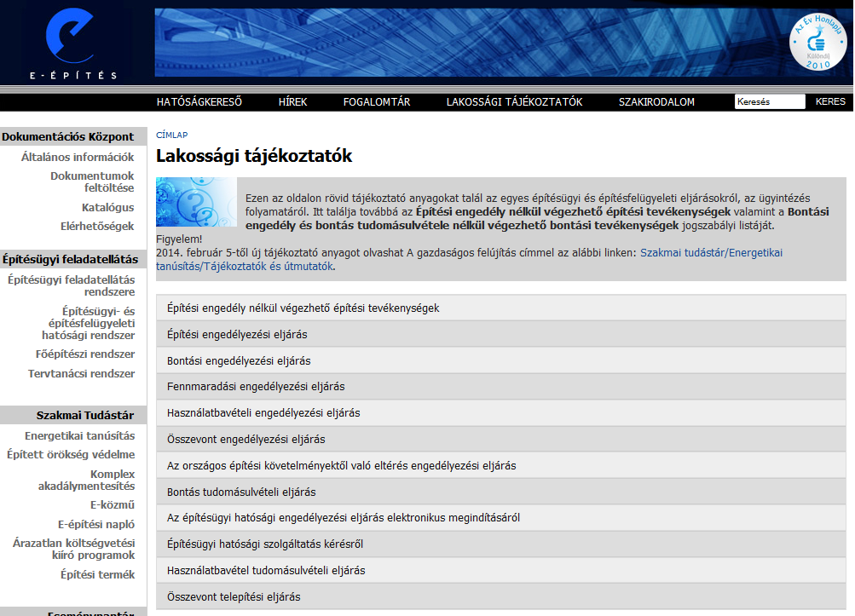Open the Szakmai tudástár/Energetikai tanúsítás link
Image resolution: width=855 pixels, height=616 pixels.
pyautogui.click(x=469, y=260)
